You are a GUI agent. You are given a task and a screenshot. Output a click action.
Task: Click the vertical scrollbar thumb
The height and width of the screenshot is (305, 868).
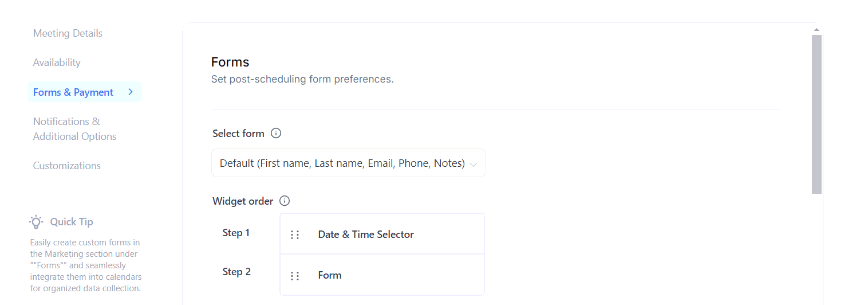point(816,115)
